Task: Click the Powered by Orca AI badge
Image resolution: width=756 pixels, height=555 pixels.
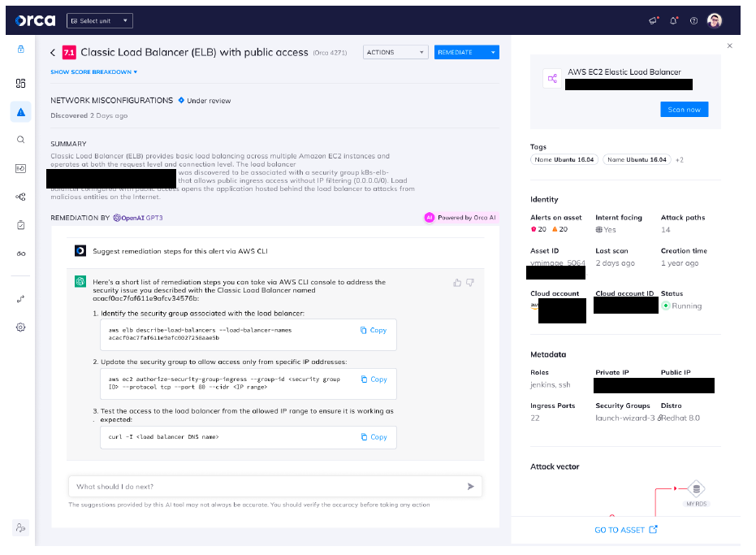Action: point(461,218)
